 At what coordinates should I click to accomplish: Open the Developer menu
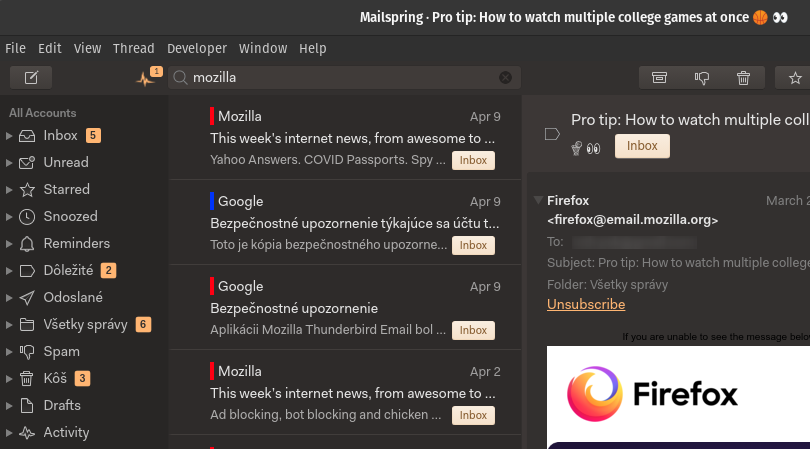(x=197, y=49)
